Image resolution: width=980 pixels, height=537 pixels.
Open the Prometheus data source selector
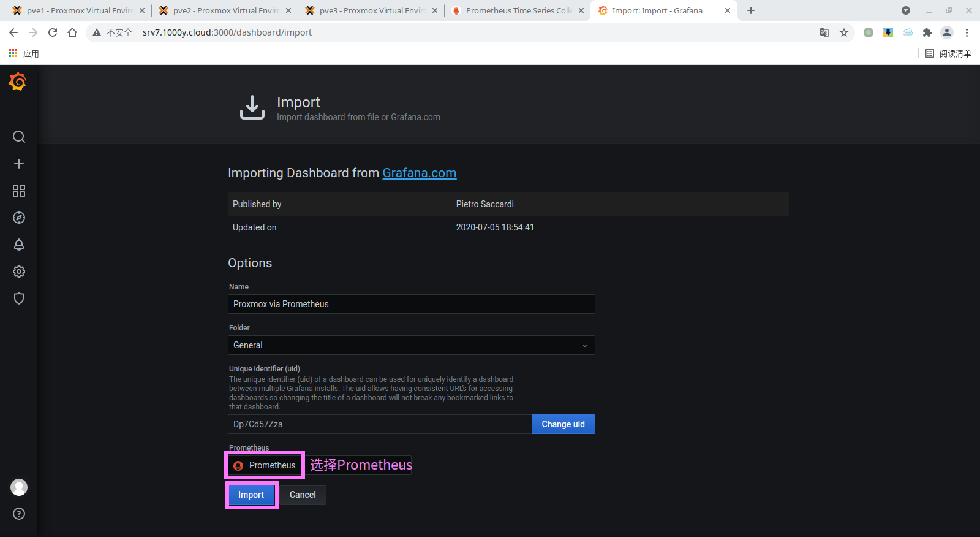pos(265,465)
